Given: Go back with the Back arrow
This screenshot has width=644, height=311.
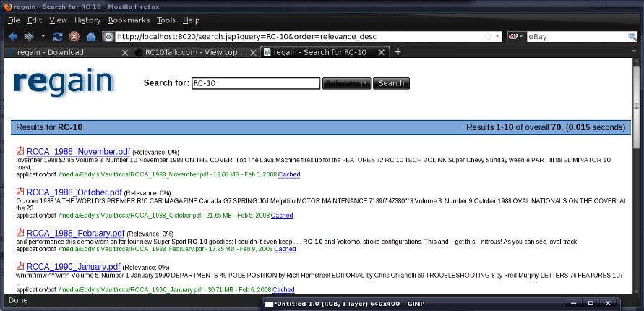Looking at the screenshot, I should pos(13,37).
